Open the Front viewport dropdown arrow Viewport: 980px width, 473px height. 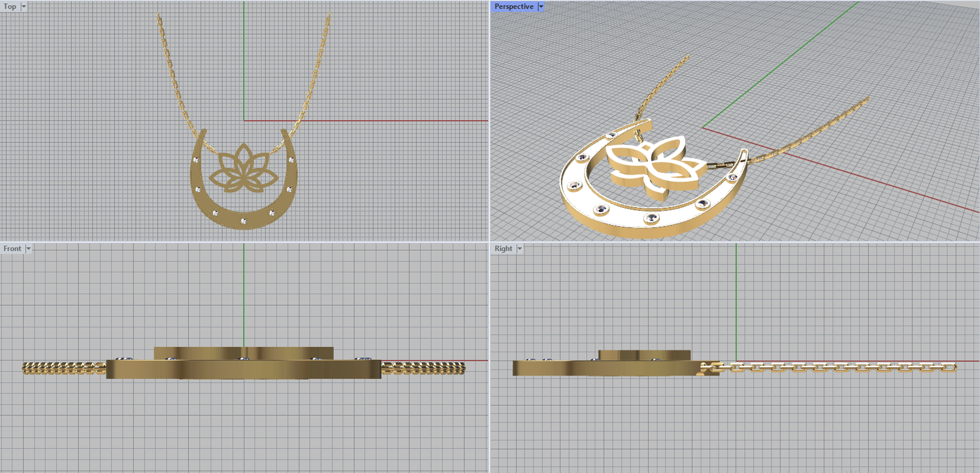coord(28,248)
